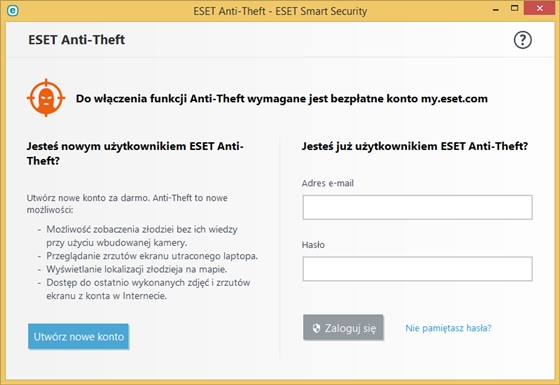Viewport: 560px width, 385px height.
Task: Click the ESET logo in title bar
Action: [x=13, y=10]
